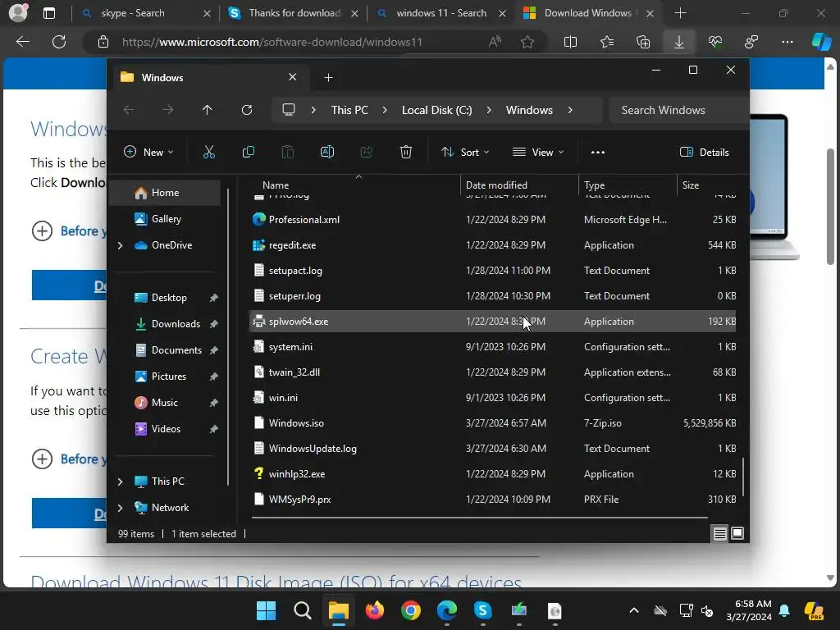Screen dimensions: 840x630
Task: Click the Copy icon in File Explorer toolbar
Action: pos(248,152)
